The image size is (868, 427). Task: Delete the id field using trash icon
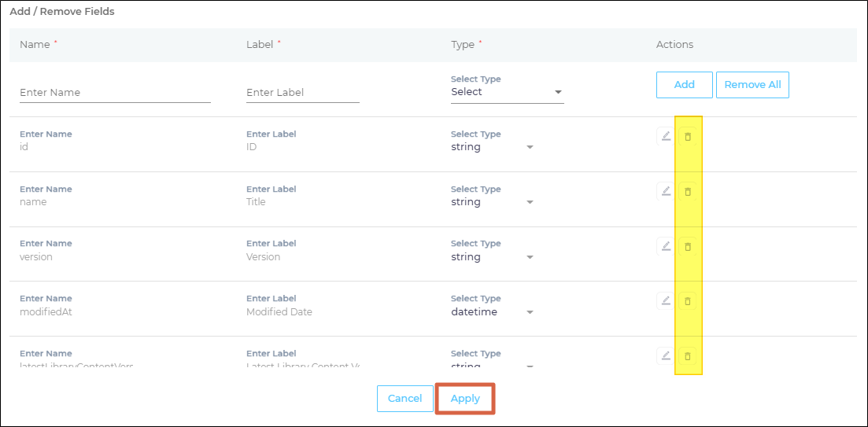688,137
